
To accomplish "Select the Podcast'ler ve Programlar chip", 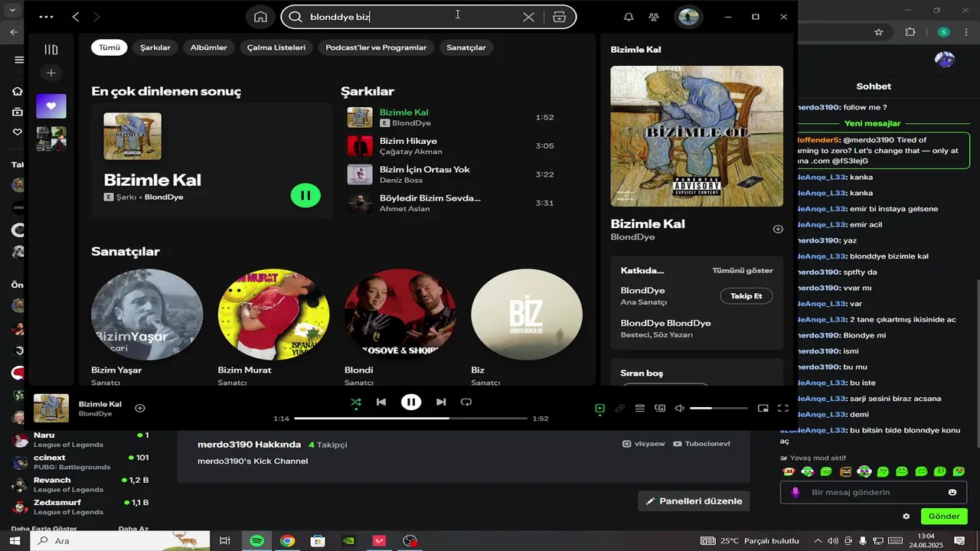I will (376, 47).
